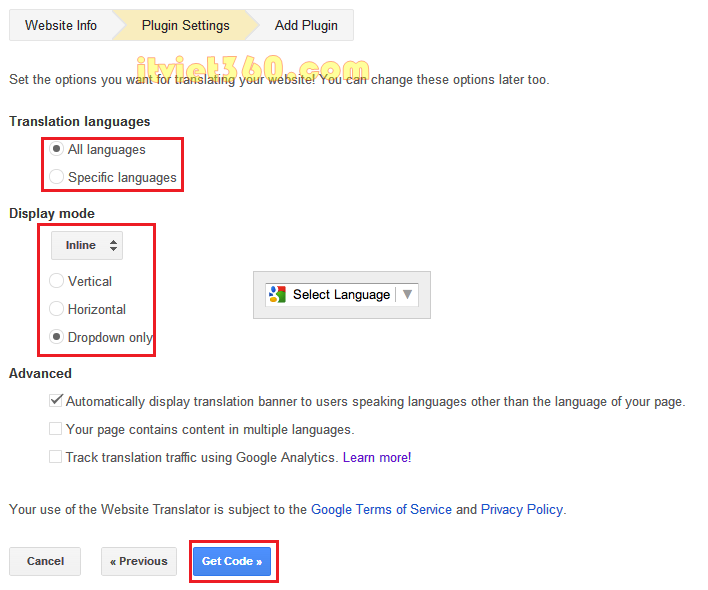Switch to the Website Info step
Viewport: 708px width, 590px height.
click(x=61, y=25)
